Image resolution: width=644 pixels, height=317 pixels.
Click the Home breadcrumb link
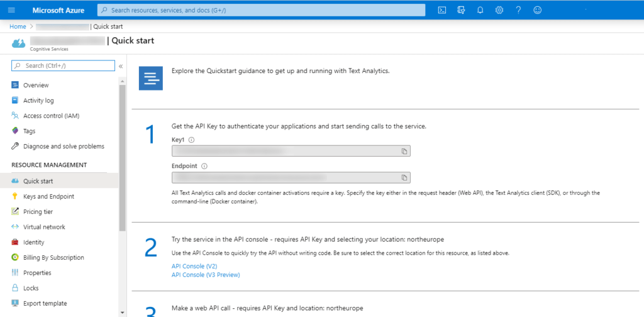[x=18, y=26]
